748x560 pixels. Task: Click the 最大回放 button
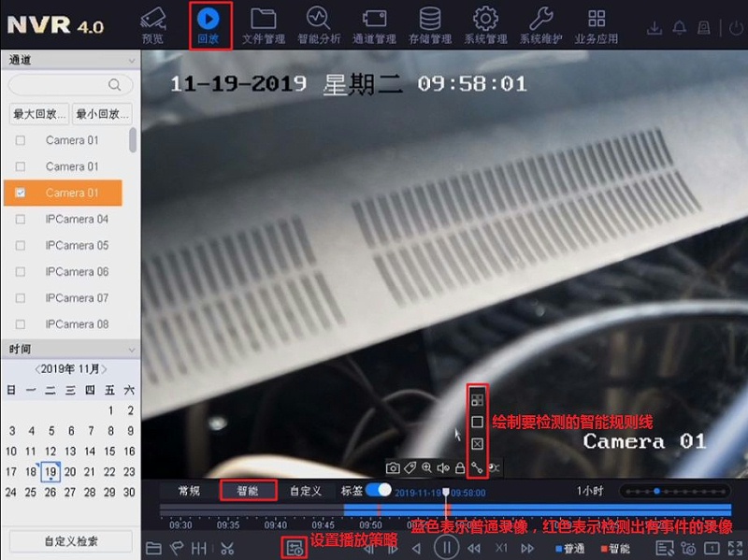37,114
